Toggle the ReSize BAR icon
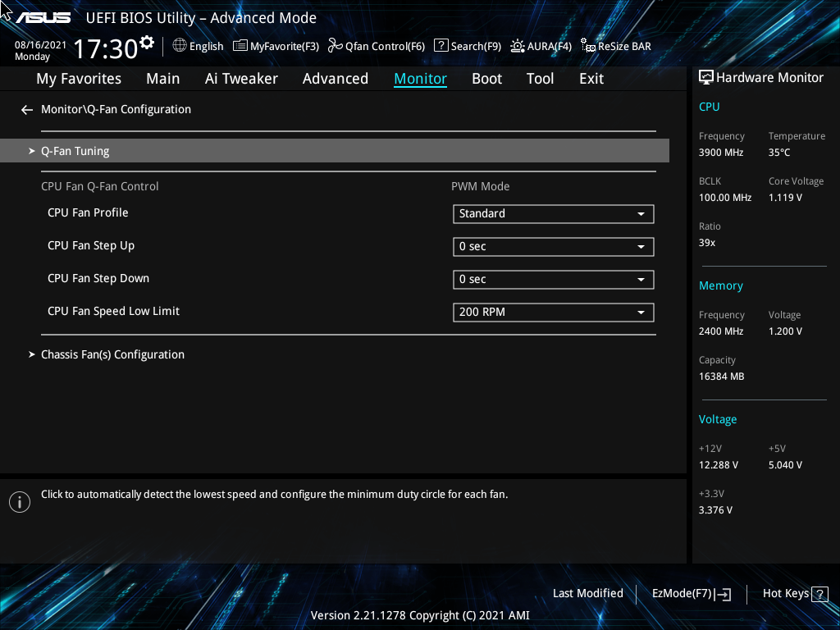The image size is (840, 630). click(x=588, y=46)
